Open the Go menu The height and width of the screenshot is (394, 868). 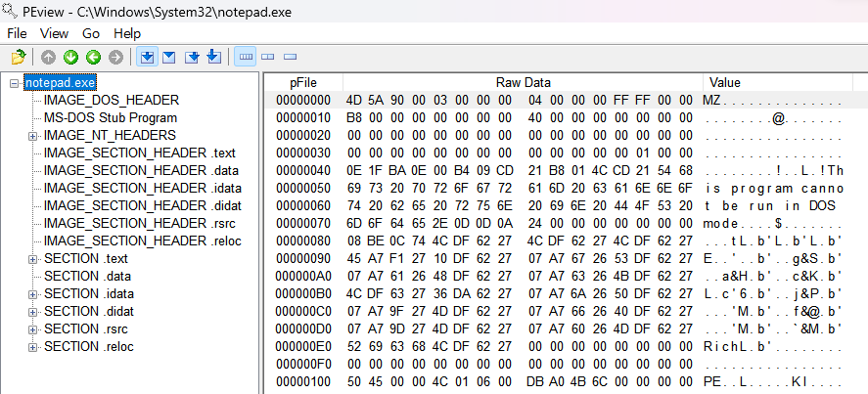91,34
